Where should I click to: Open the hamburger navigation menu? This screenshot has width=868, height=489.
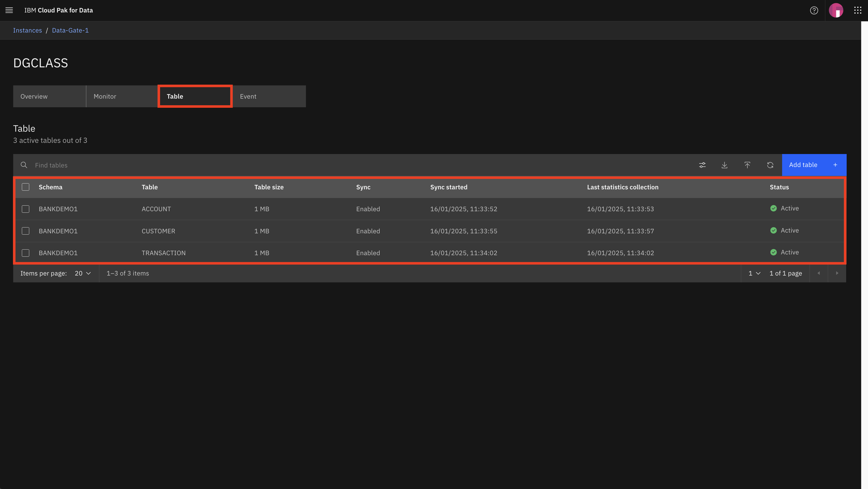(9, 10)
